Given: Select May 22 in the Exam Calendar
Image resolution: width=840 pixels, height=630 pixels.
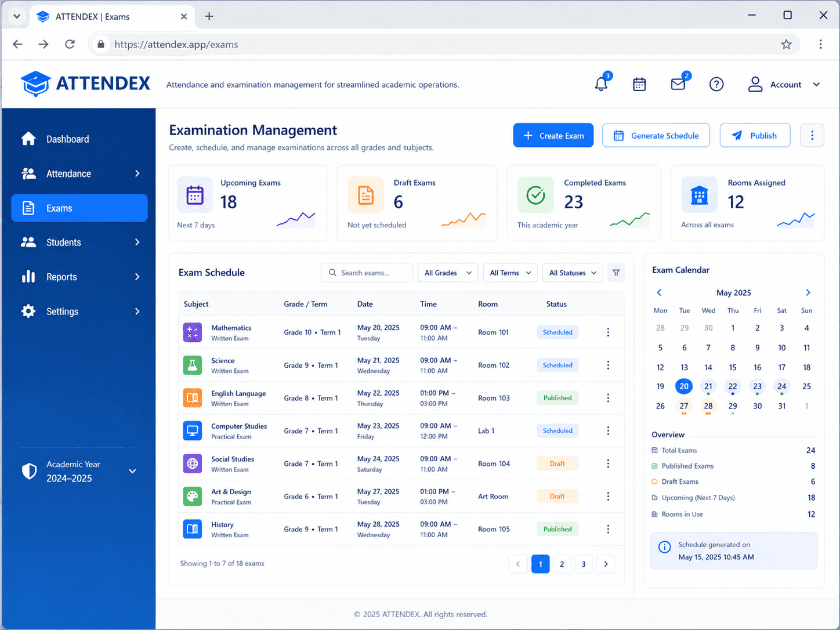Looking at the screenshot, I should click(x=733, y=386).
